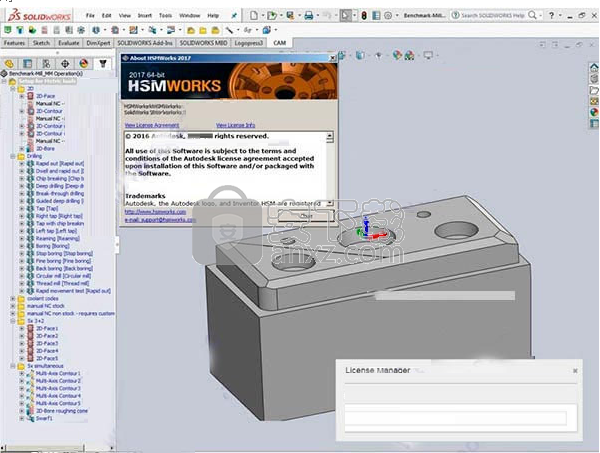Click the support e-mail link
Image resolution: width=600 pixels, height=453 pixels.
point(160,220)
